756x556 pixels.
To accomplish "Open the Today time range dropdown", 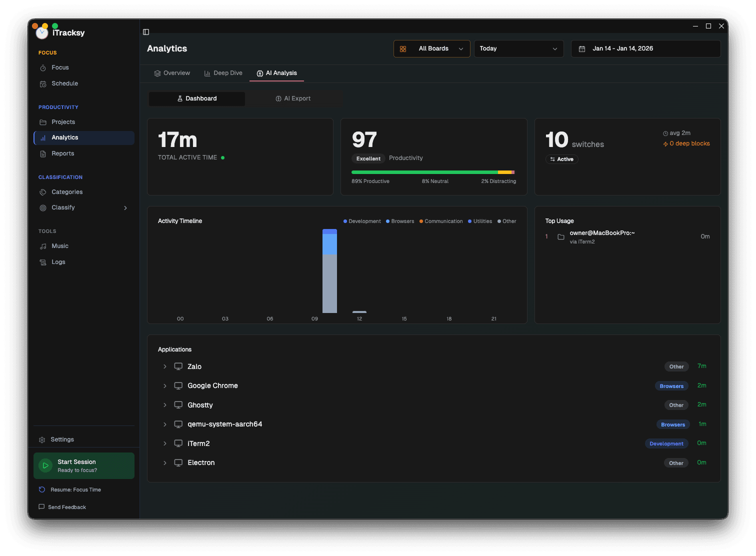I will tap(518, 48).
